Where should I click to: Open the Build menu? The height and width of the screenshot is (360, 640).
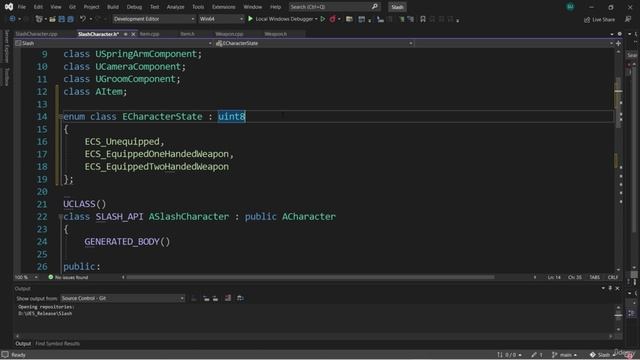tap(113, 7)
